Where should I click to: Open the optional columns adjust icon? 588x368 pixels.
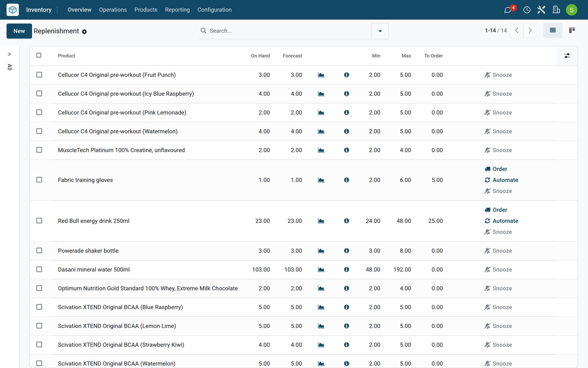tap(567, 56)
